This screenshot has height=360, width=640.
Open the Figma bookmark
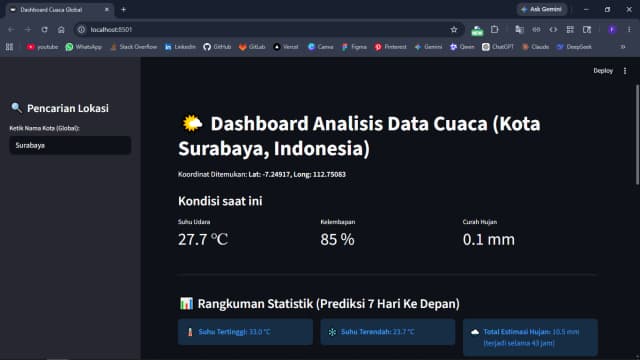point(354,47)
